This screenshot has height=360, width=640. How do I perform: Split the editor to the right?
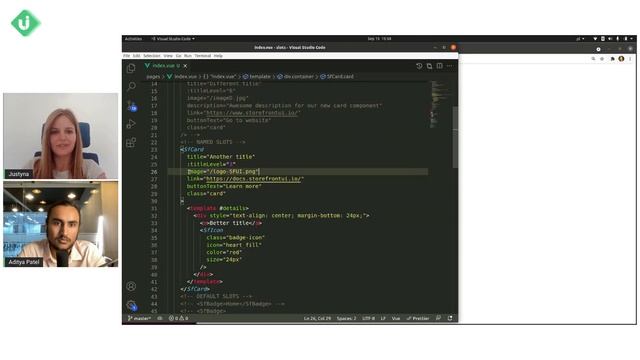440,66
